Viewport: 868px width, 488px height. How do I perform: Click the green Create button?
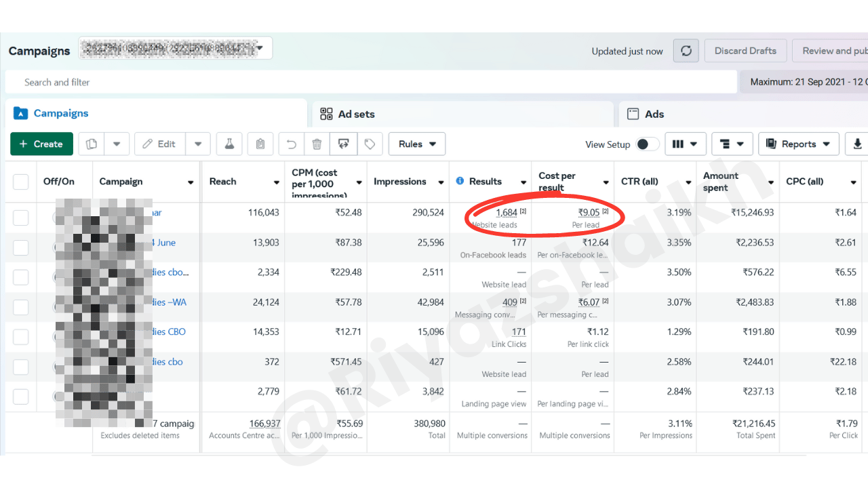pyautogui.click(x=41, y=144)
